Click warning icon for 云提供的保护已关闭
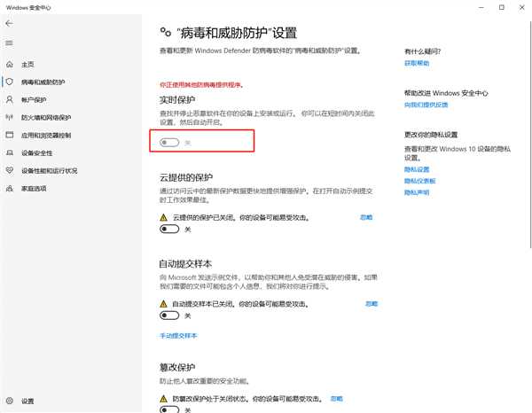This screenshot has width=532, height=413. point(163,217)
